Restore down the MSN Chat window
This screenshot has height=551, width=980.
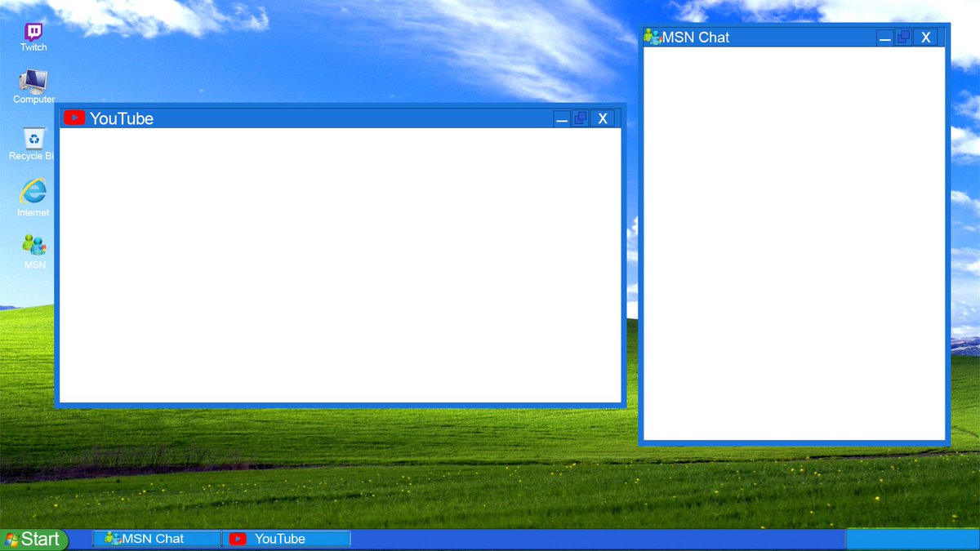pyautogui.click(x=903, y=38)
